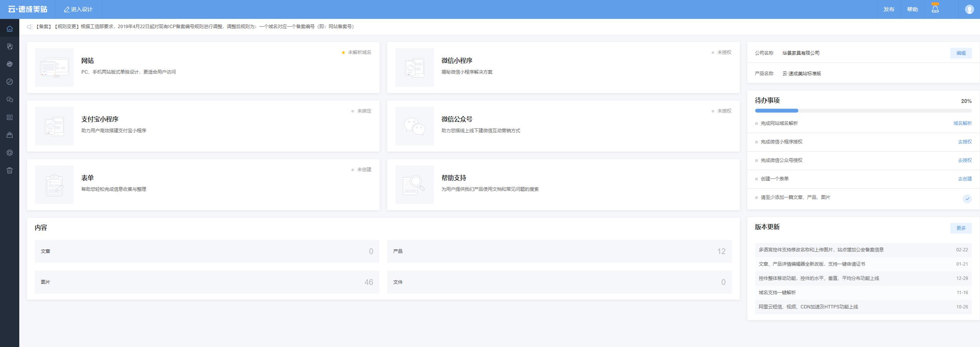
Task: Open the settings gear icon in sidebar
Action: click(x=9, y=152)
